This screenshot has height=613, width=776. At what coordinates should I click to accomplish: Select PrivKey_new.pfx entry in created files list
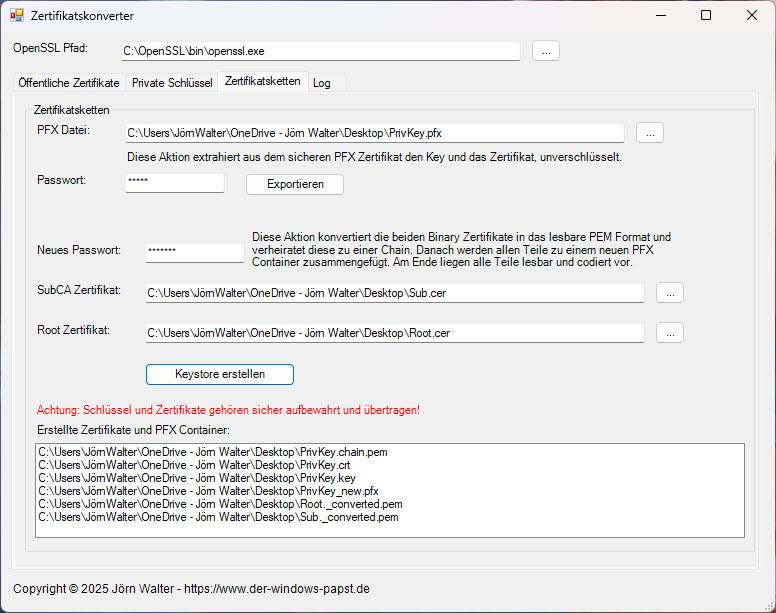click(x=209, y=492)
